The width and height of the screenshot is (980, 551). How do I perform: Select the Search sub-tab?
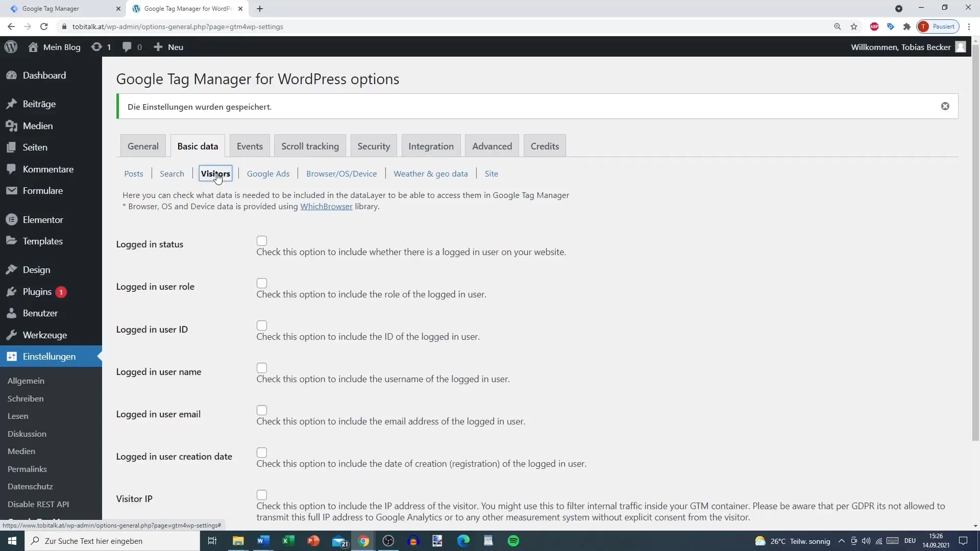click(x=172, y=173)
